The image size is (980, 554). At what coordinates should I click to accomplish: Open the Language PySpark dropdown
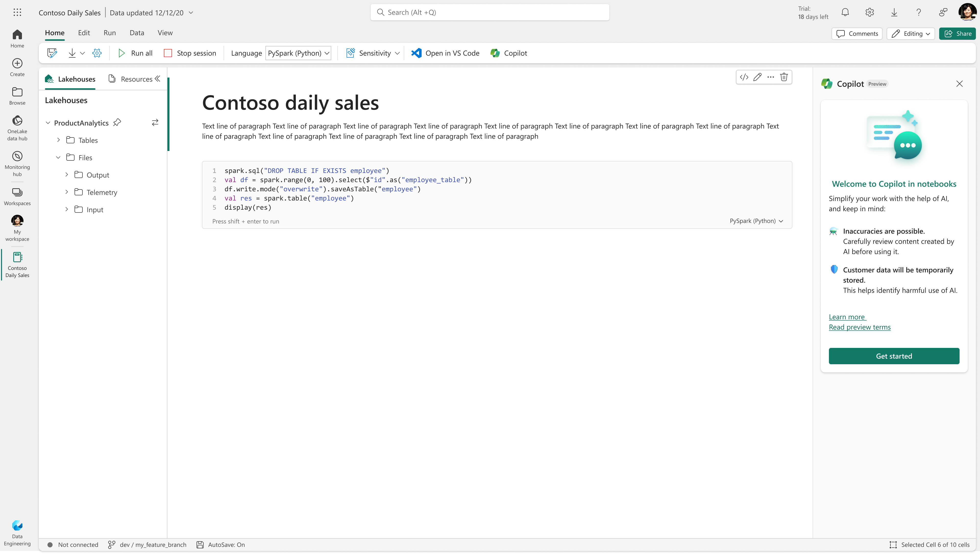tap(298, 53)
